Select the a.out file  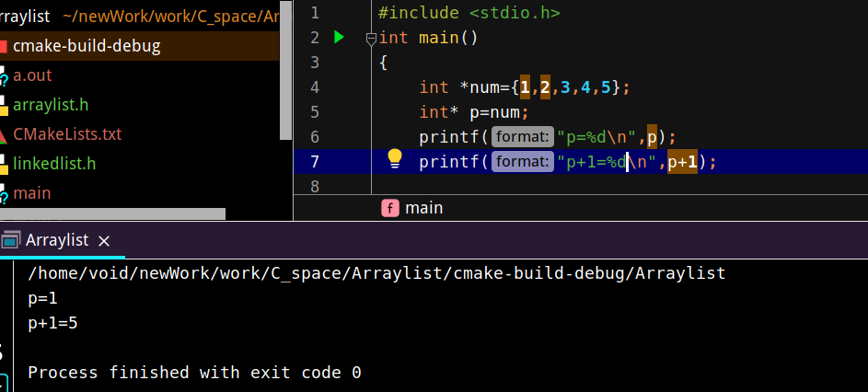[32, 75]
